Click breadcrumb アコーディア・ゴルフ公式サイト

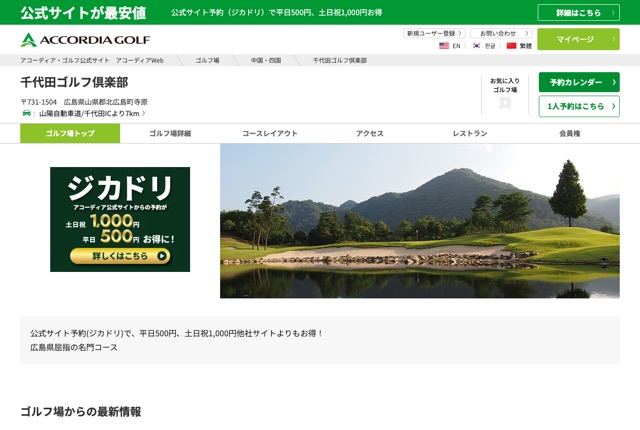click(92, 60)
